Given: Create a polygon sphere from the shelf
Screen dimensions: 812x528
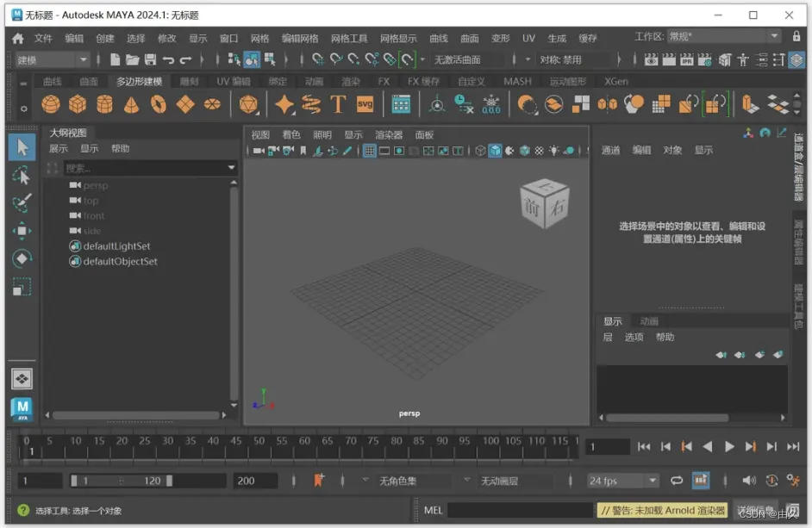Looking at the screenshot, I should (51, 104).
